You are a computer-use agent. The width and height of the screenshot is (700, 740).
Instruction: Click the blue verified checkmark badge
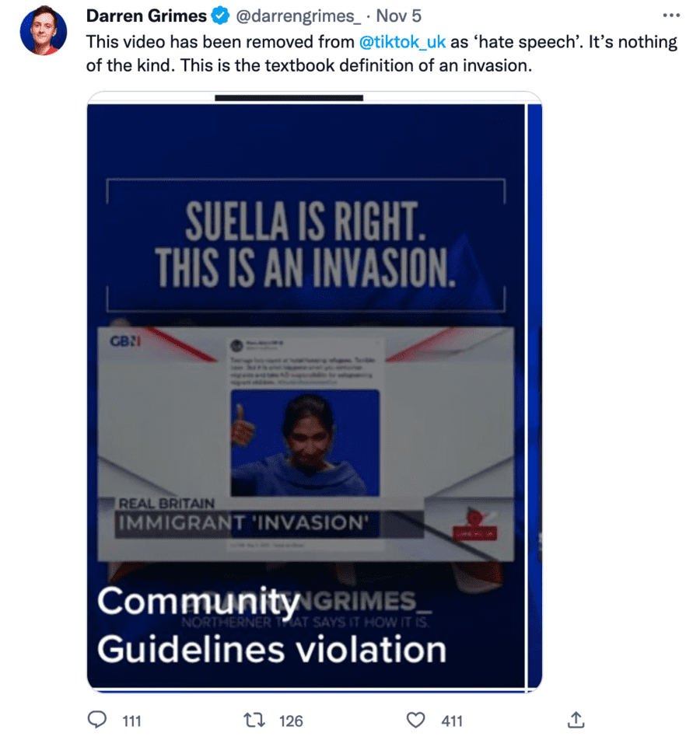click(220, 16)
